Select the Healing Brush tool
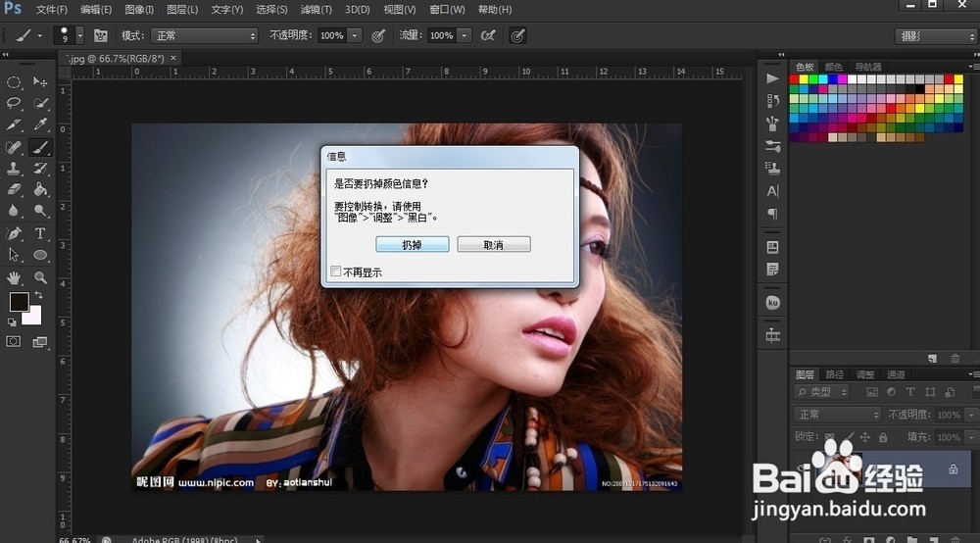Image resolution: width=980 pixels, height=543 pixels. click(14, 147)
